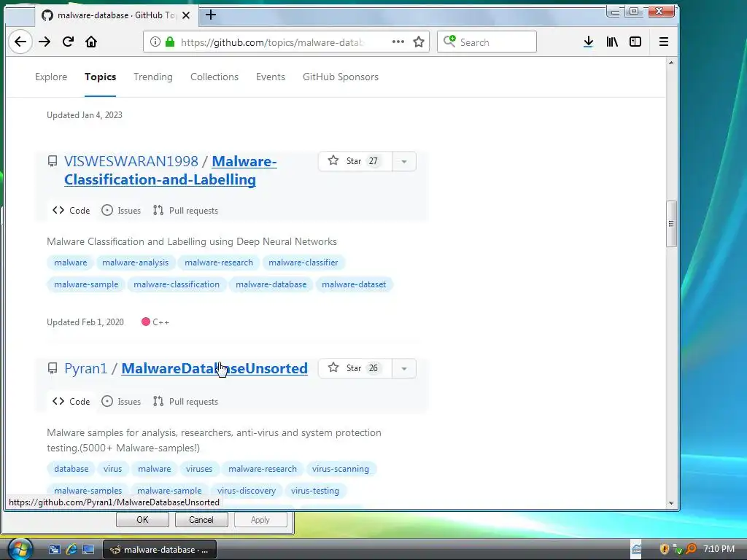Open Code tab of MalwareDatabaseUnsorted
The image size is (747, 560).
(x=71, y=402)
